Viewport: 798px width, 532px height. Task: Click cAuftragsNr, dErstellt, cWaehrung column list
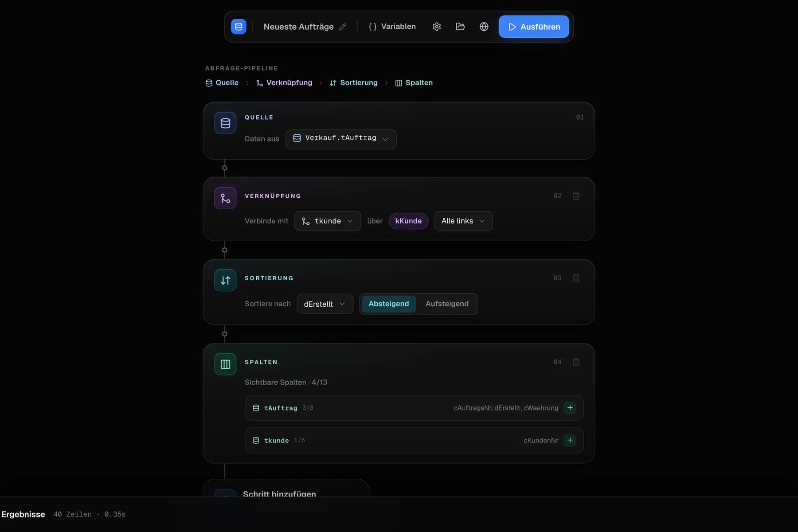click(x=506, y=408)
